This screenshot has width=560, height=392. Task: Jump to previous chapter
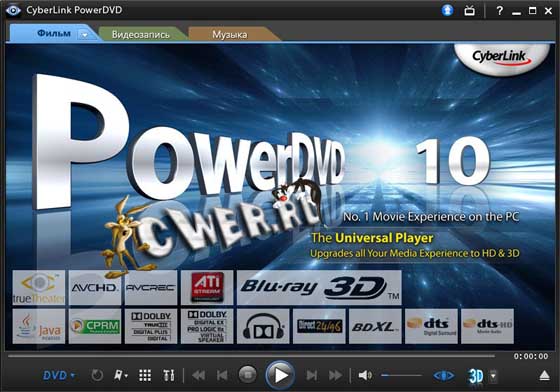[222, 376]
